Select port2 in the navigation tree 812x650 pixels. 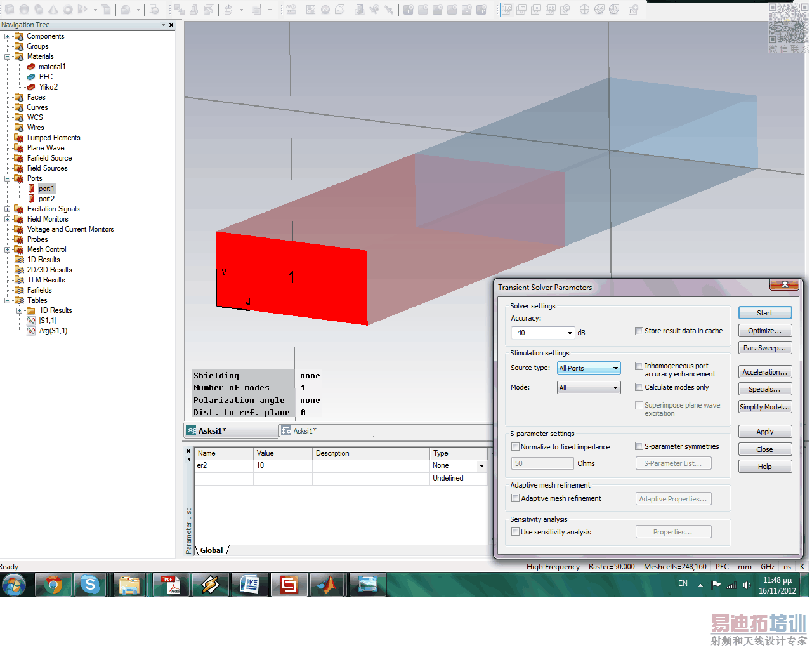coord(46,199)
